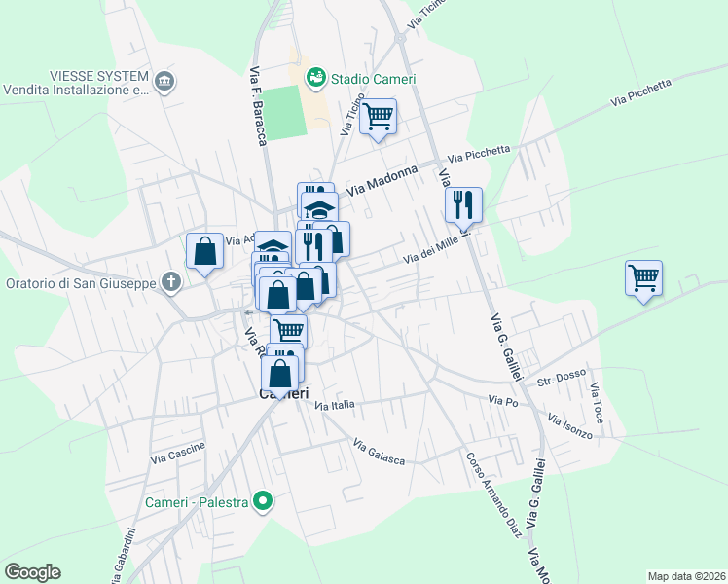Select the Via Gaiasca street label
This screenshot has height=584, width=728.
pos(379,452)
